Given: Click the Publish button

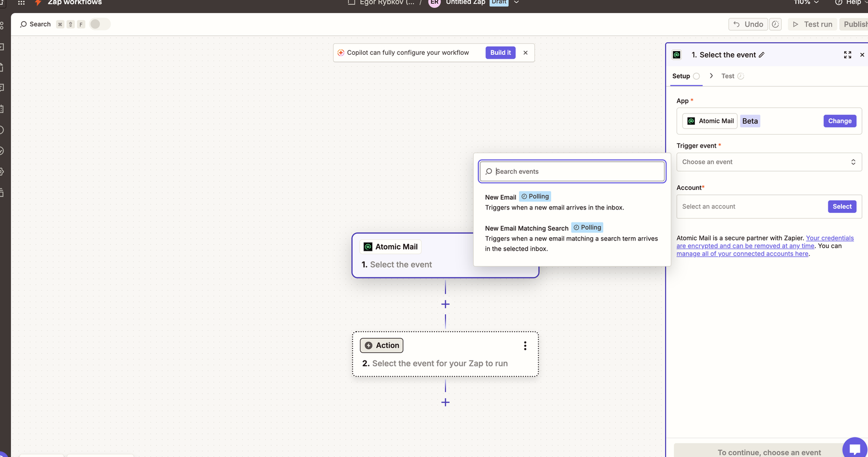Looking at the screenshot, I should tap(855, 24).
